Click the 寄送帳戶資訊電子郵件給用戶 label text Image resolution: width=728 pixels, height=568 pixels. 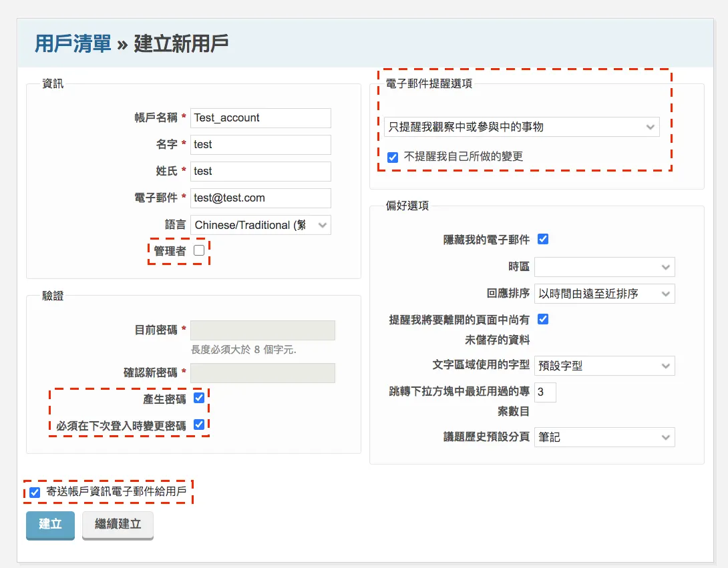click(x=116, y=491)
